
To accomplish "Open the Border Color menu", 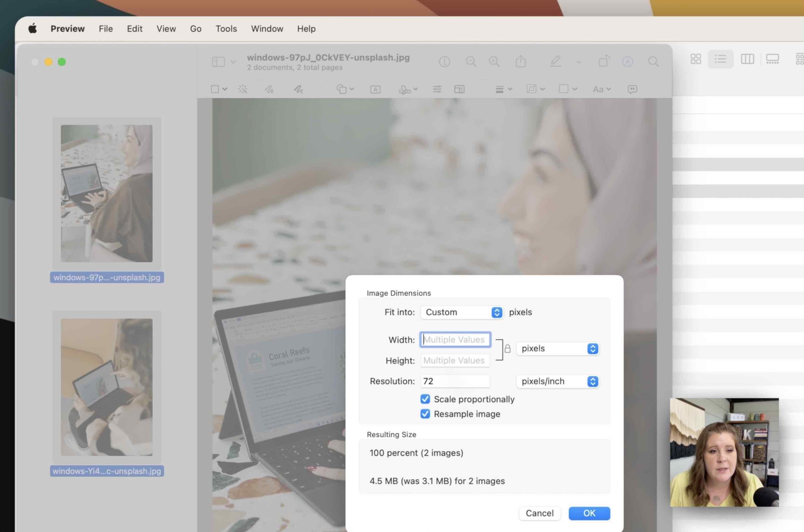I will click(535, 89).
